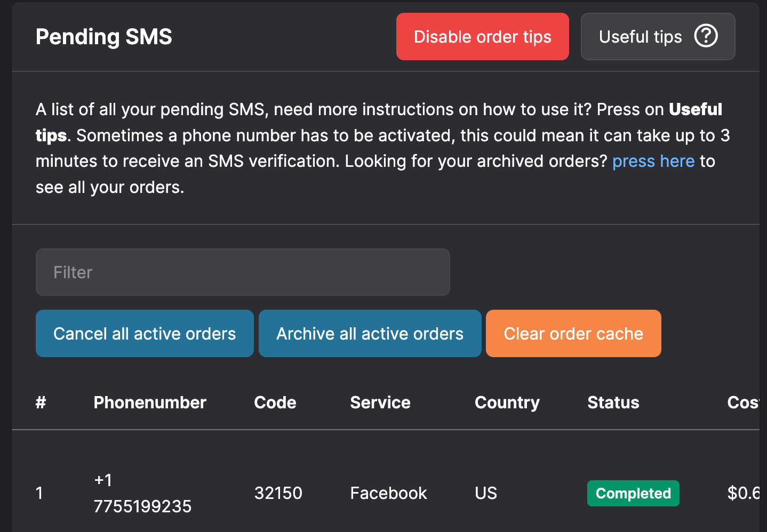Focus the Filter input field

coord(243,272)
